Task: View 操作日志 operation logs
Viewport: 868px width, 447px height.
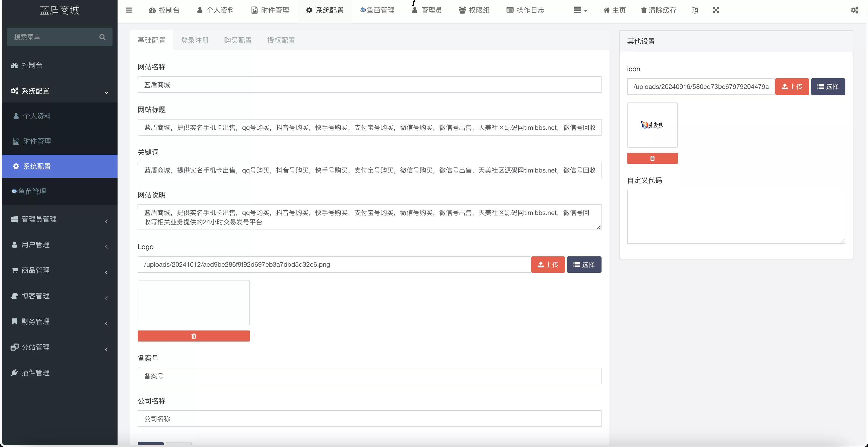Action: 525,10
